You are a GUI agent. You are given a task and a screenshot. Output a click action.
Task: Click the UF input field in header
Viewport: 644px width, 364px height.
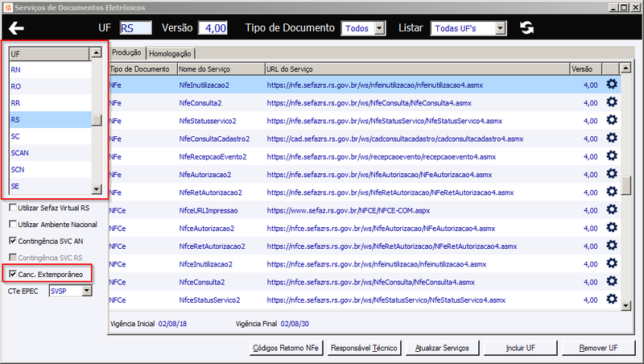coord(135,28)
